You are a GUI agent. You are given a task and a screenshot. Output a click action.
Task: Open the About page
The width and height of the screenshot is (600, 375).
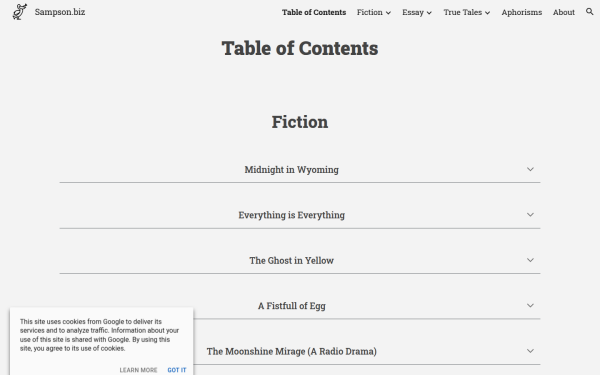click(x=564, y=12)
